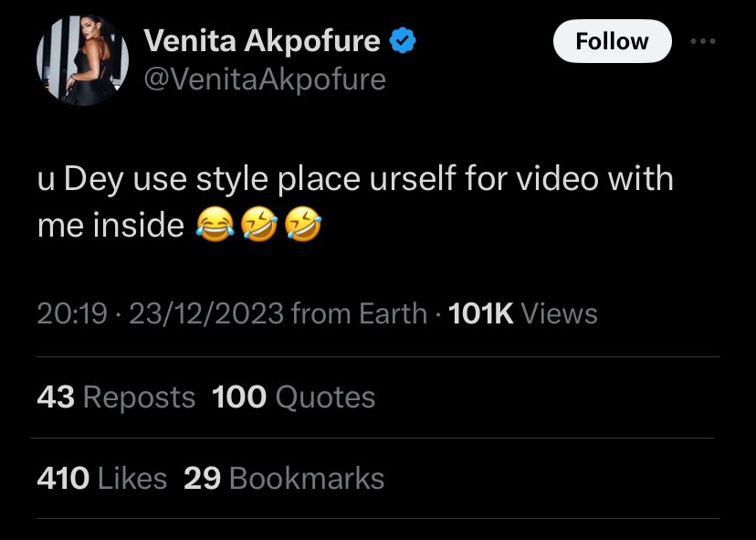Click the blue verified badge
The height and width of the screenshot is (540, 756).
tap(403, 42)
